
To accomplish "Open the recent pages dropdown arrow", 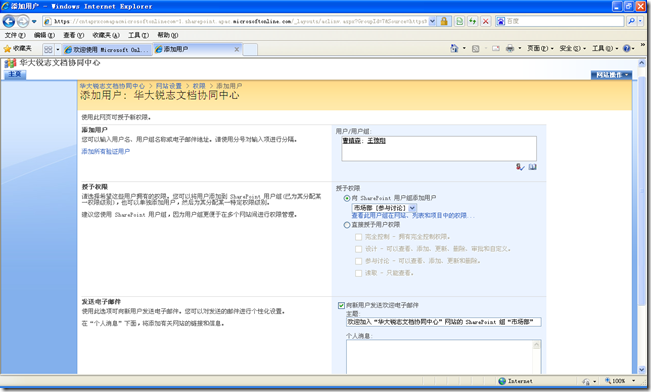I will pos(34,21).
